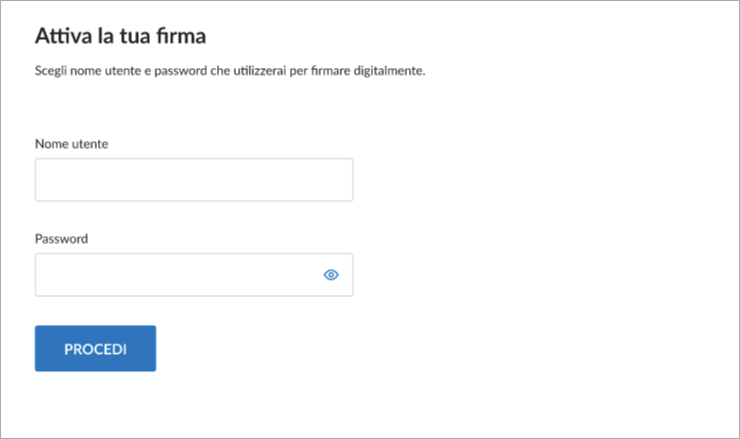Click the Nome utente label
740x439 pixels.
(71, 144)
